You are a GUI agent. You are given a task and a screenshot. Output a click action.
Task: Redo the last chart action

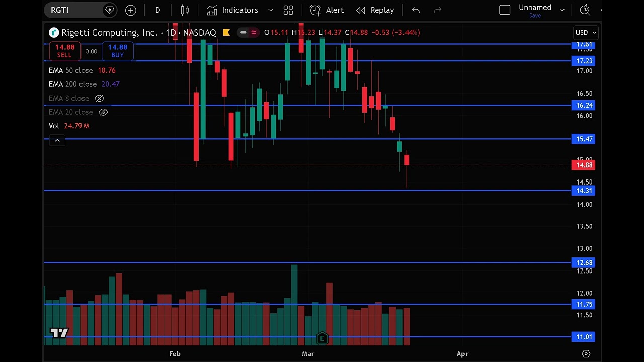click(x=438, y=10)
